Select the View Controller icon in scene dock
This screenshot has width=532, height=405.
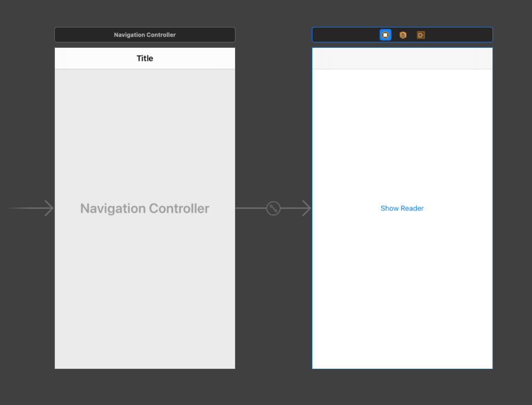385,35
